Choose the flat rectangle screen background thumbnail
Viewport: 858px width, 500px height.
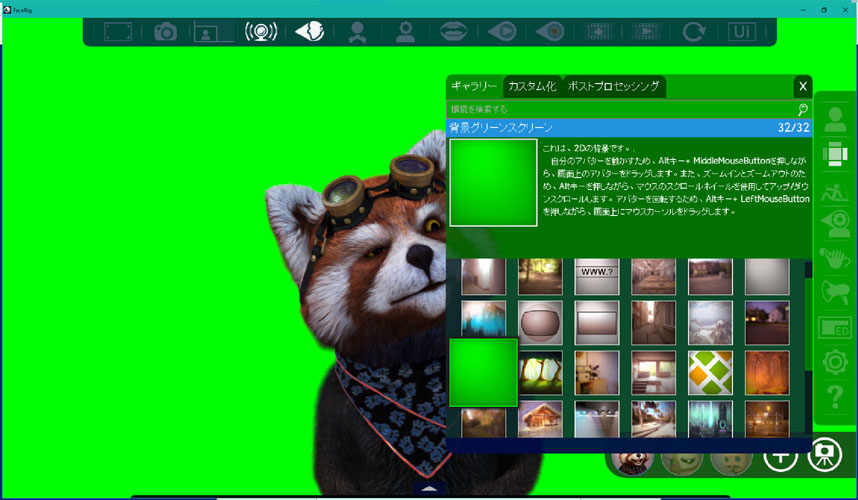[596, 323]
